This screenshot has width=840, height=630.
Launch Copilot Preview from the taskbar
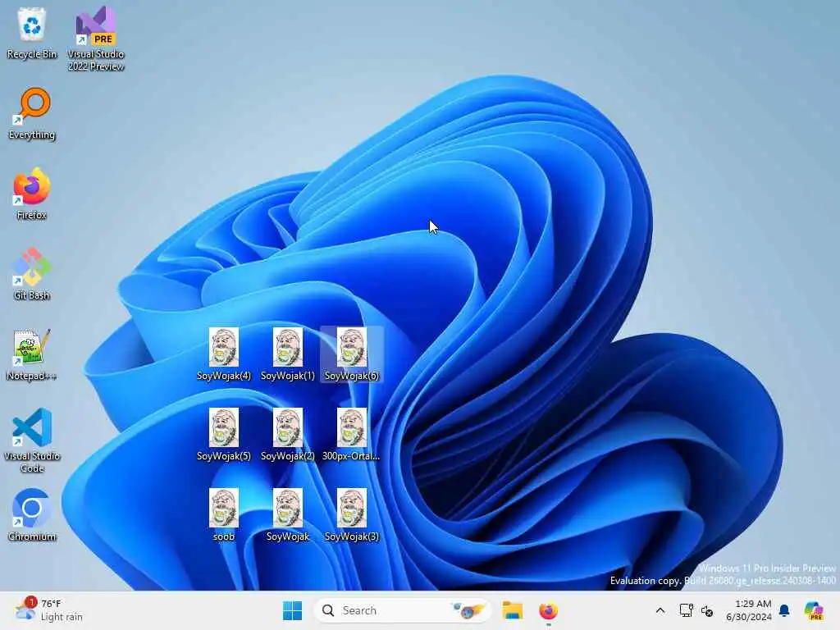(814, 610)
